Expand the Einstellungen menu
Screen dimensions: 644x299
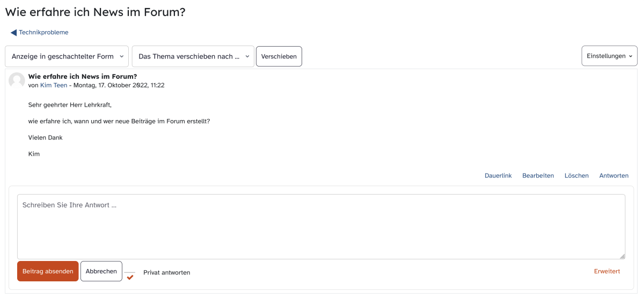(x=610, y=56)
